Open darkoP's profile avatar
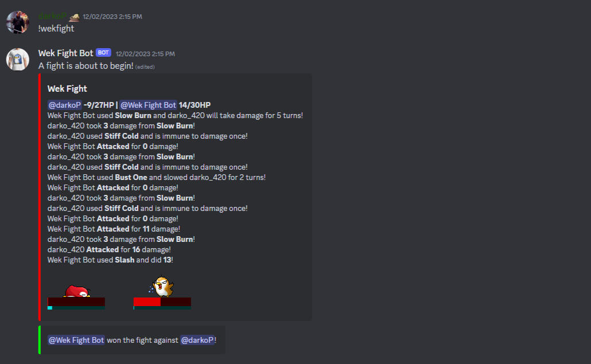The height and width of the screenshot is (364, 591). 17,22
